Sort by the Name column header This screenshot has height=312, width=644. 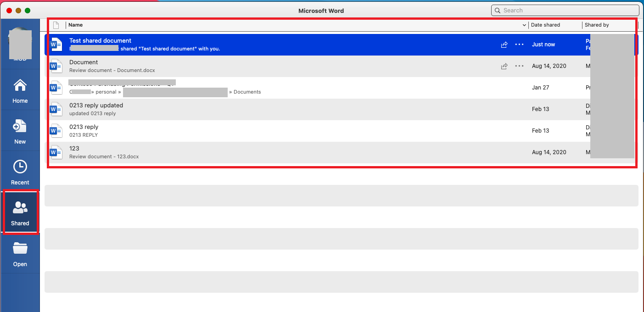coord(76,25)
